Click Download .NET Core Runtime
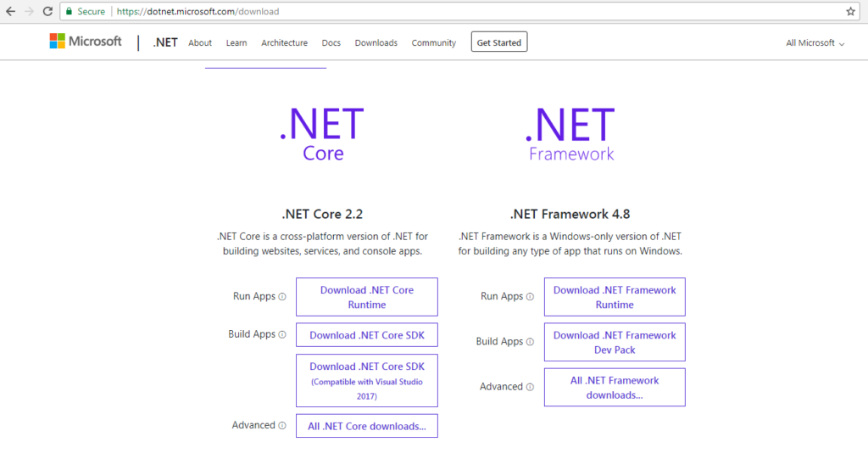868x459 pixels. (x=366, y=297)
